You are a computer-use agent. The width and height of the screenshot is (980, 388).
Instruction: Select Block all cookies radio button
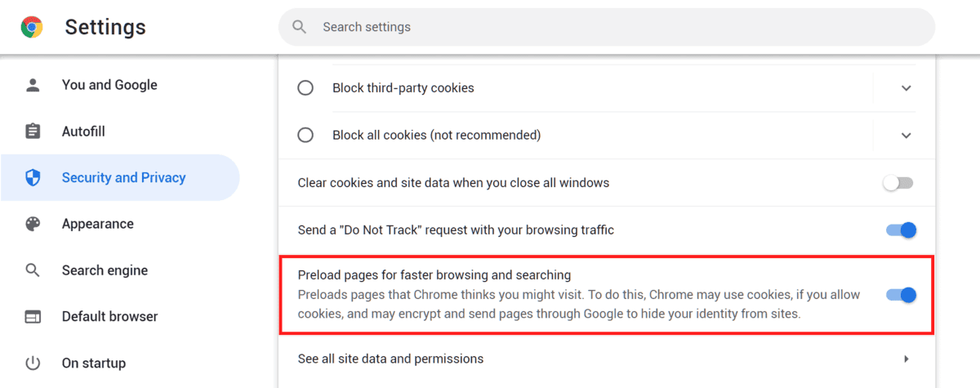pyautogui.click(x=305, y=135)
